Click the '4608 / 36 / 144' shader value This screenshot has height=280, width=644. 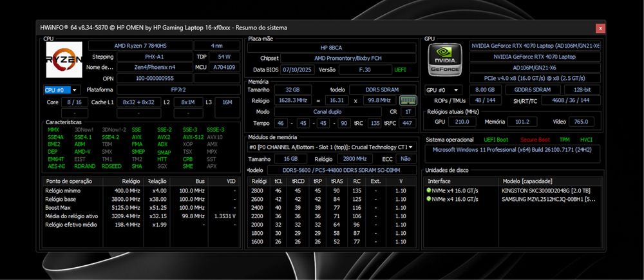tap(571, 100)
